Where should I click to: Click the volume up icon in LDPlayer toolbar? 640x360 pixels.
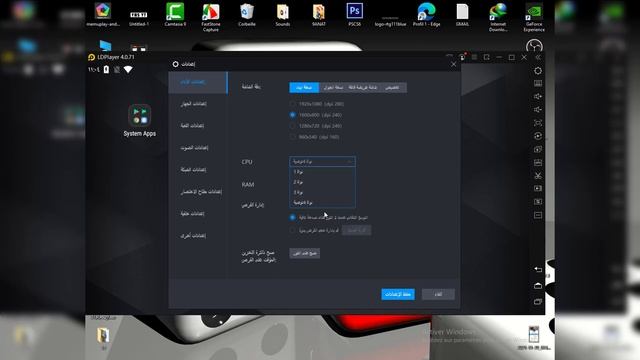pyautogui.click(x=538, y=97)
